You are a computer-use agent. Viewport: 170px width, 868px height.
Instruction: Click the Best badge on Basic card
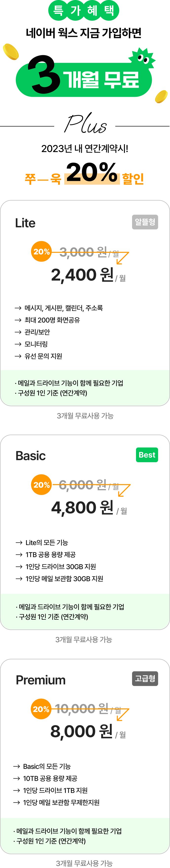[147, 455]
